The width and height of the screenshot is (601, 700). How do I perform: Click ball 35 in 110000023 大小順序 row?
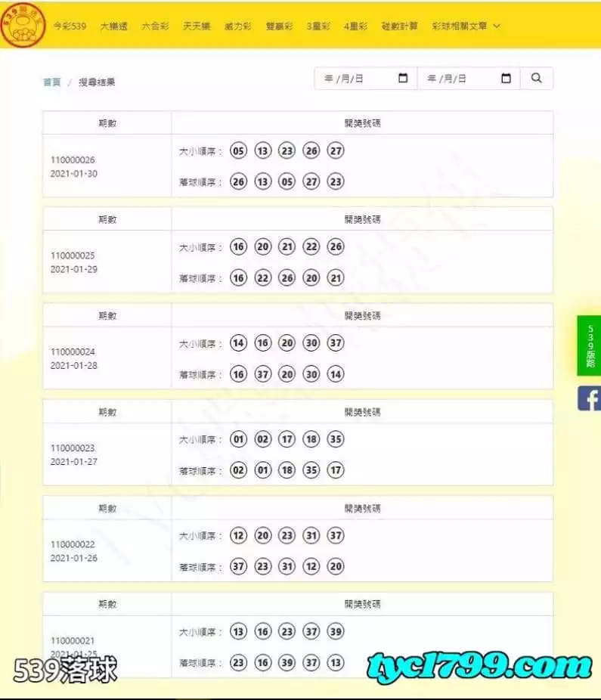(336, 439)
